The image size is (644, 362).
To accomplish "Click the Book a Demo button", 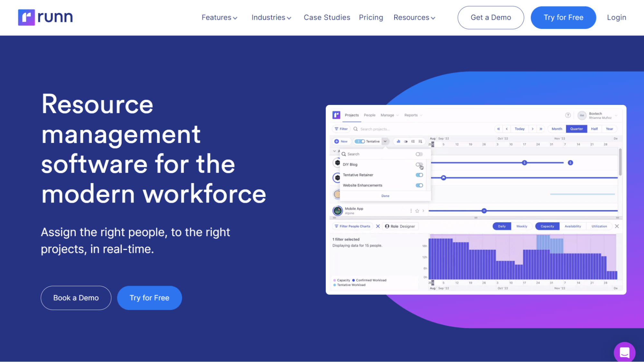I will coord(76,298).
